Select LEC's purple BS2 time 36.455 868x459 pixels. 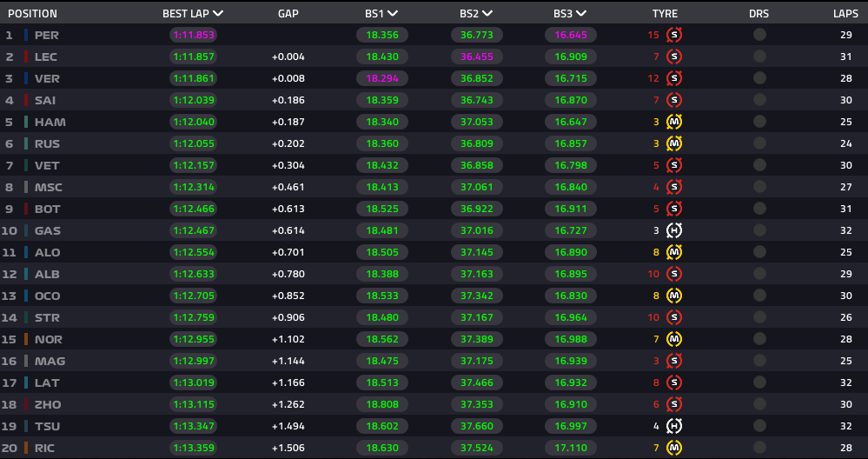point(477,57)
